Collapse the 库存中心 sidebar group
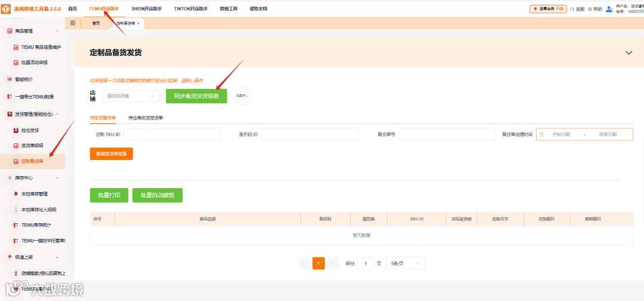Viewport: 644px width, 301px height. (57, 177)
